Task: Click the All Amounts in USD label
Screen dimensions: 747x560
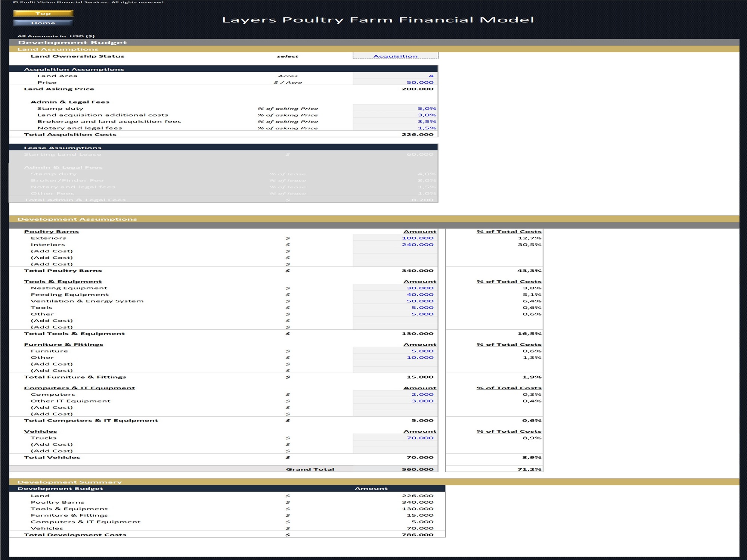Action: point(56,36)
